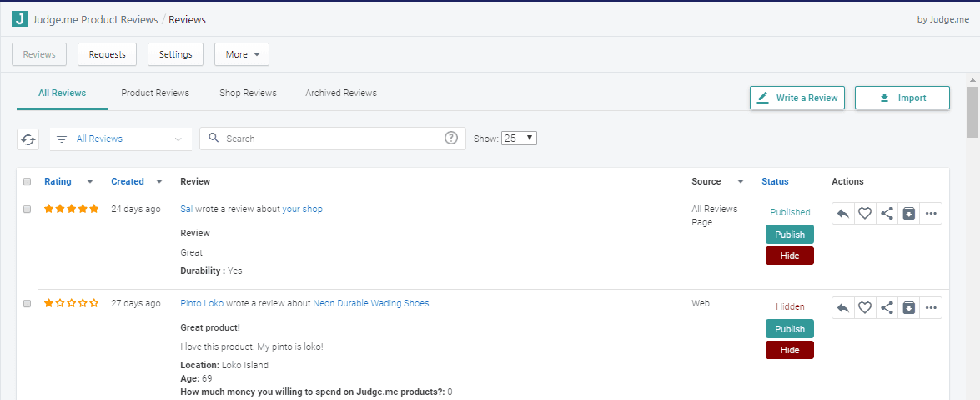
Task: Share Sal's five-star review
Action: (x=887, y=214)
